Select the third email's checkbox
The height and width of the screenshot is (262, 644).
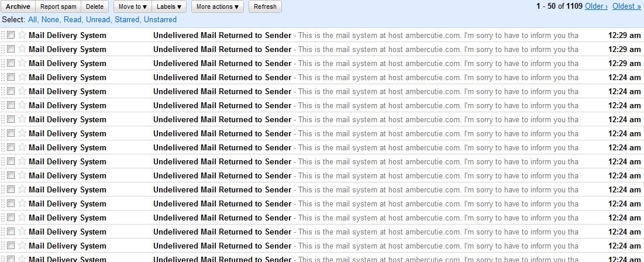pos(11,63)
